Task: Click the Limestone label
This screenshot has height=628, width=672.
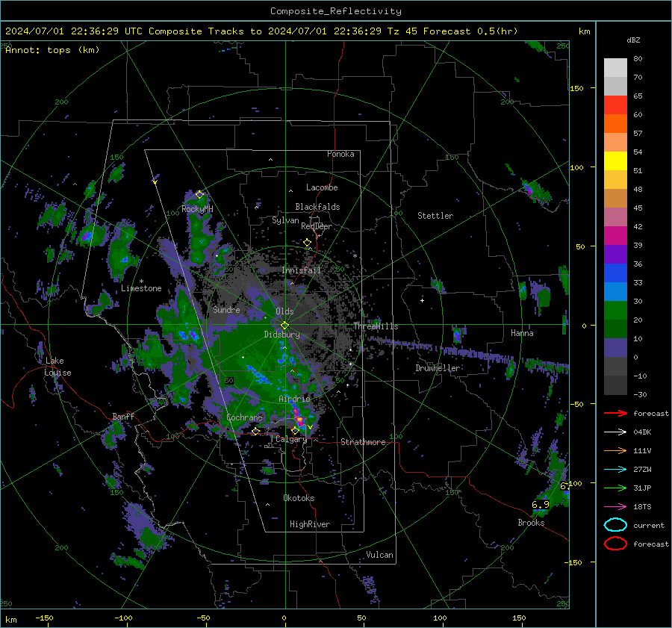Action: coord(141,288)
